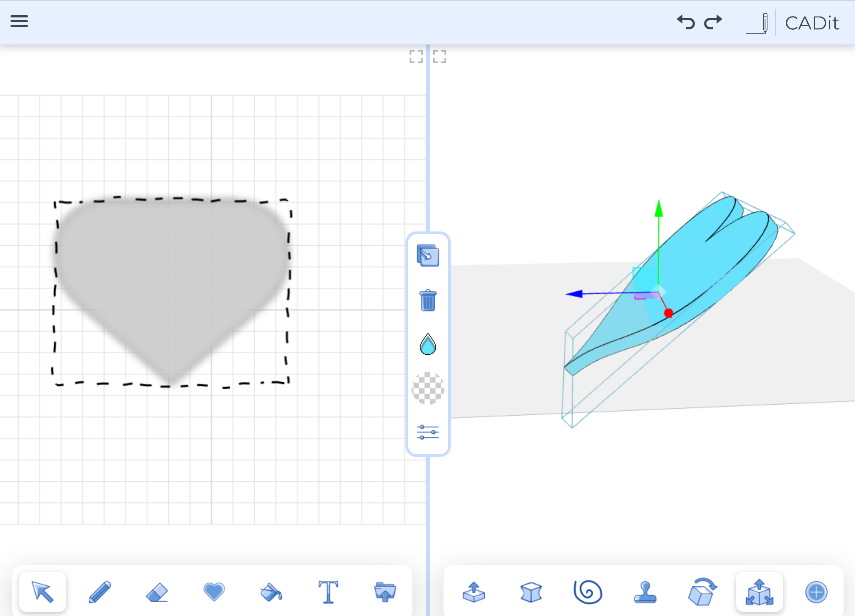Undo the last action

tap(686, 22)
